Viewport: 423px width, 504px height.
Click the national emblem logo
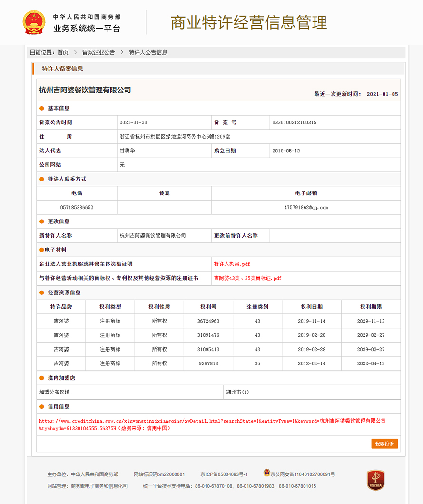(x=34, y=22)
